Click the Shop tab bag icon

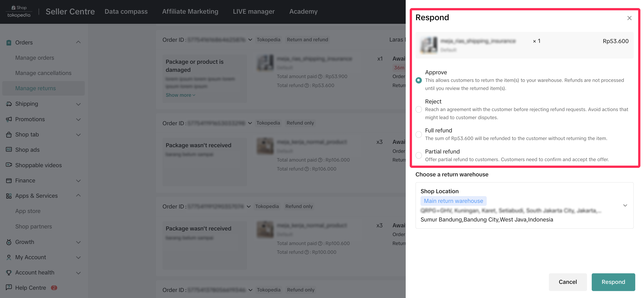point(9,134)
